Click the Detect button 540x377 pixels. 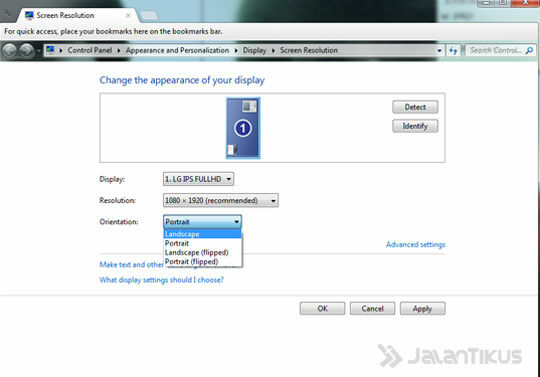(415, 107)
